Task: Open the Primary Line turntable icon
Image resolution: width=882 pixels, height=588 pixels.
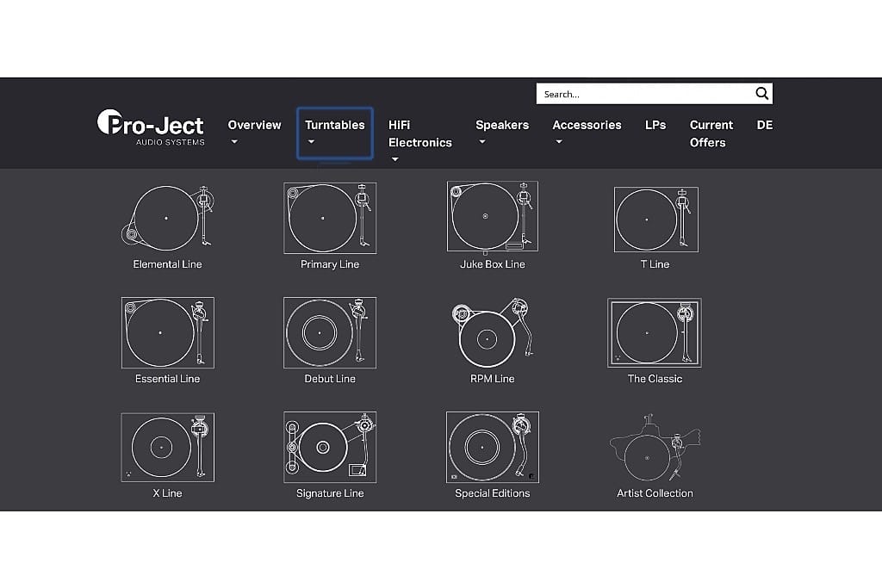Action: click(330, 218)
